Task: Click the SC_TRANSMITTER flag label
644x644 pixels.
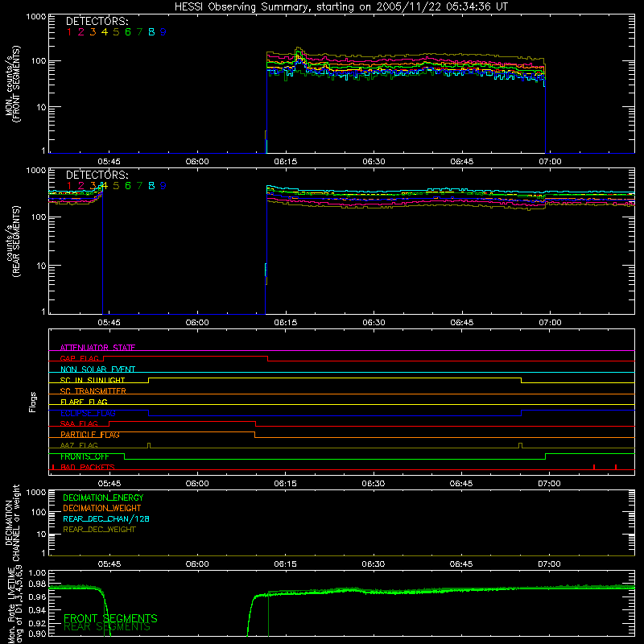Action: (93, 391)
